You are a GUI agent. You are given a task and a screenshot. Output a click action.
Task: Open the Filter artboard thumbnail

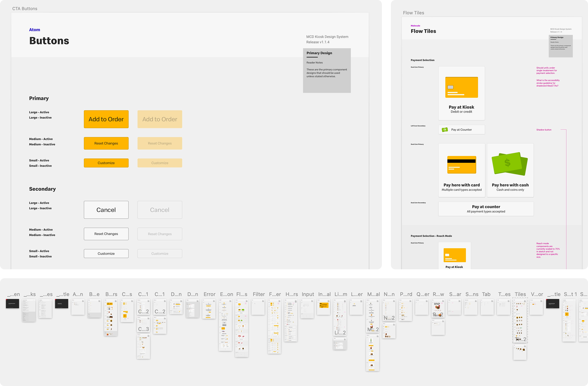tap(258, 307)
